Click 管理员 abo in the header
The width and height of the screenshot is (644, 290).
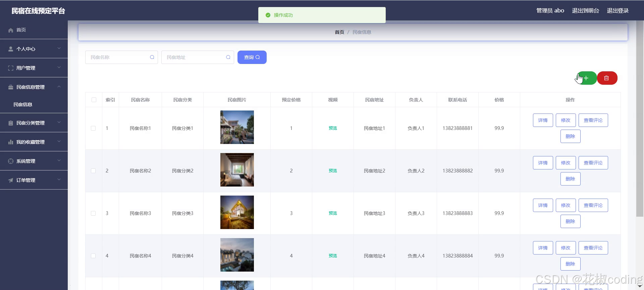550,11
